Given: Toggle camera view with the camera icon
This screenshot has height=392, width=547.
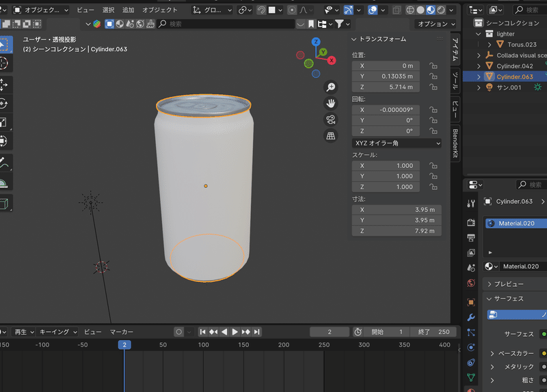Looking at the screenshot, I should [330, 120].
